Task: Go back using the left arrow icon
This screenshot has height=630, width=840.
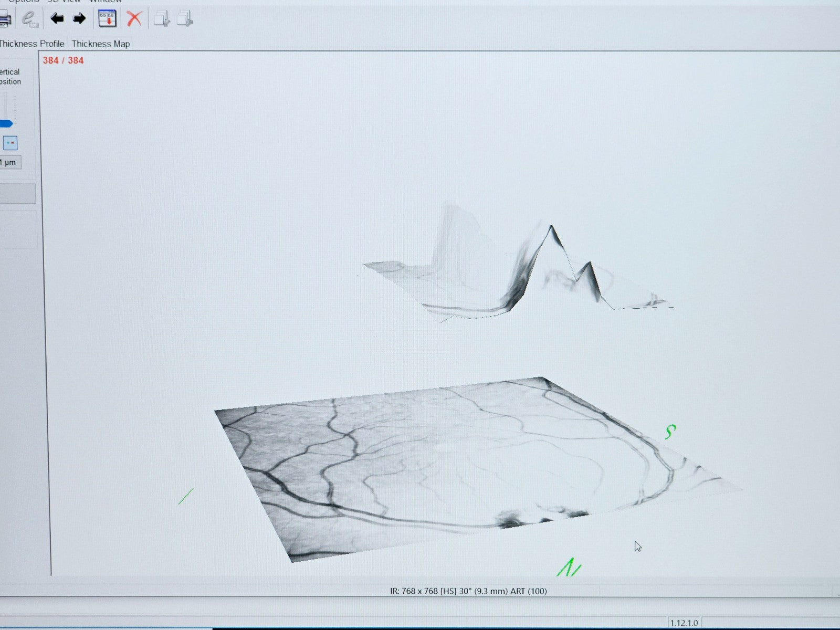Action: coord(57,19)
